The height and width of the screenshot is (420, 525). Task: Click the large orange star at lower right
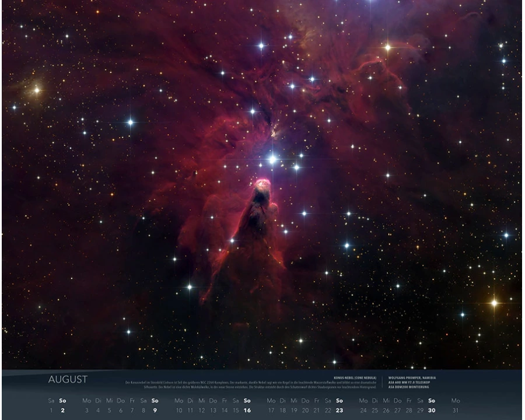[x=494, y=303]
